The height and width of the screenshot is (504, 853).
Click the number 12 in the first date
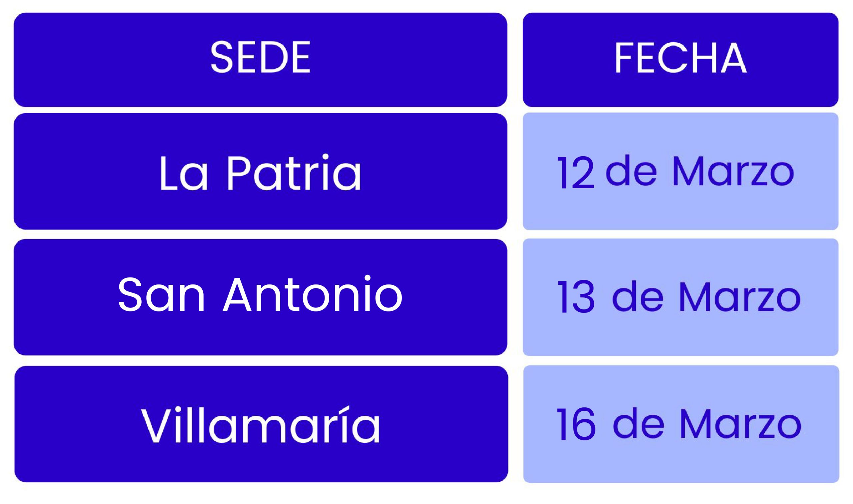(575, 172)
